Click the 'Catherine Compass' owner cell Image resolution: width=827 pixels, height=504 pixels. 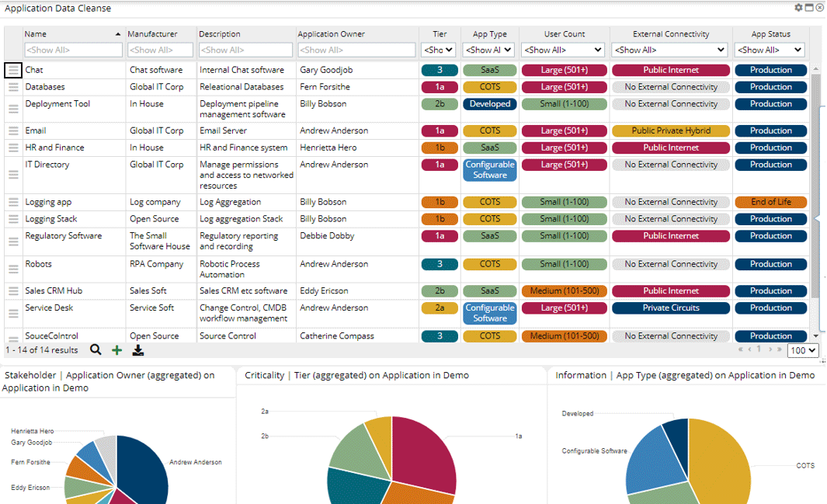click(337, 335)
